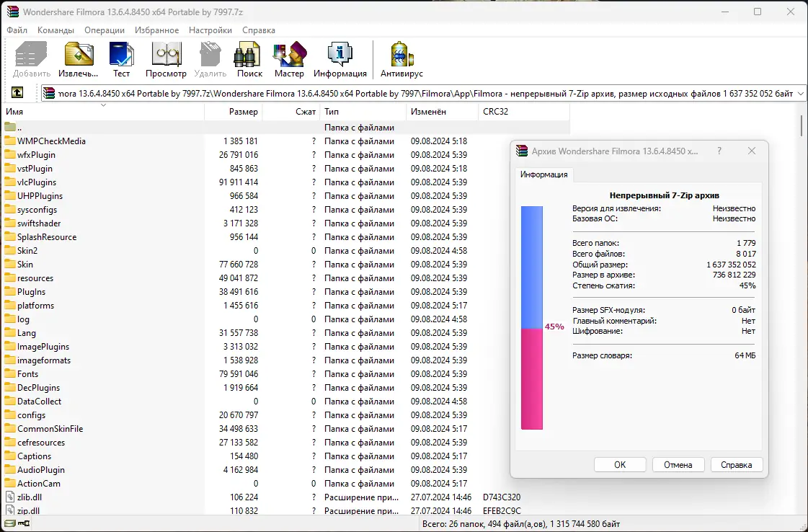Select the CommonSkinFile folder row

click(x=286, y=428)
